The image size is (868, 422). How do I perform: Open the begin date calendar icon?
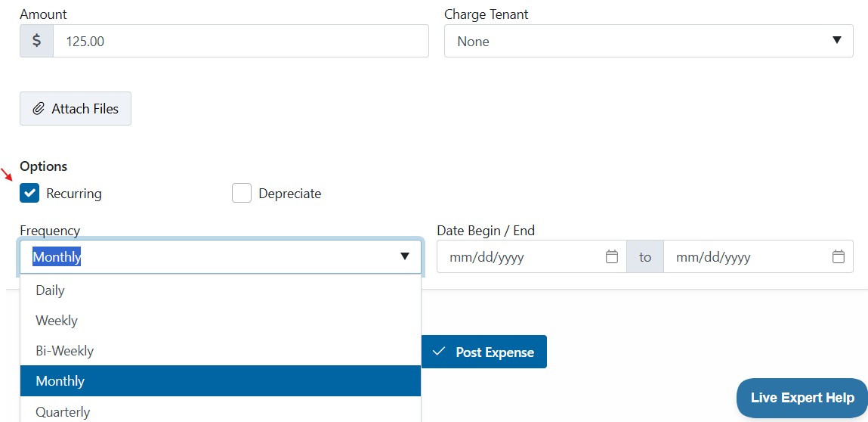pyautogui.click(x=612, y=256)
